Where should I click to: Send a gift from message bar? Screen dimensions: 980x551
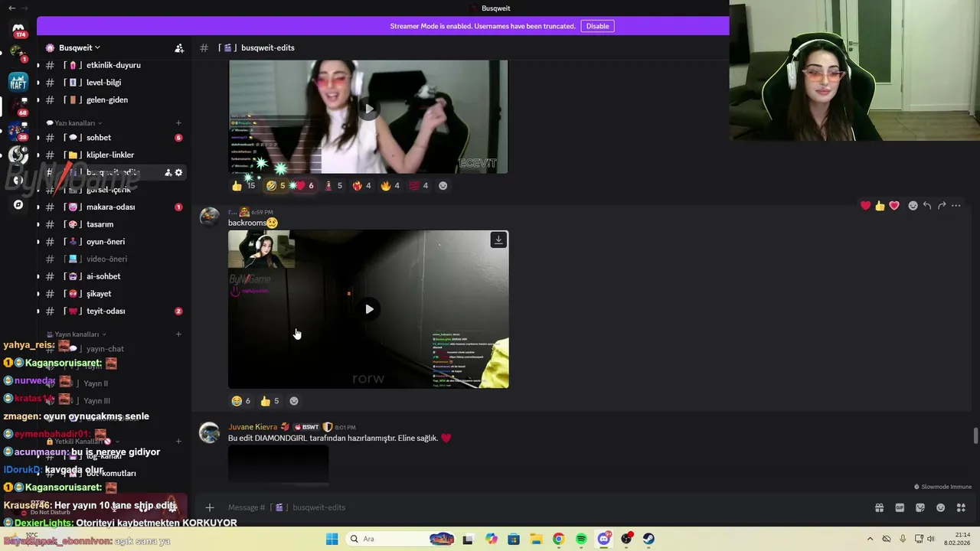tap(879, 507)
